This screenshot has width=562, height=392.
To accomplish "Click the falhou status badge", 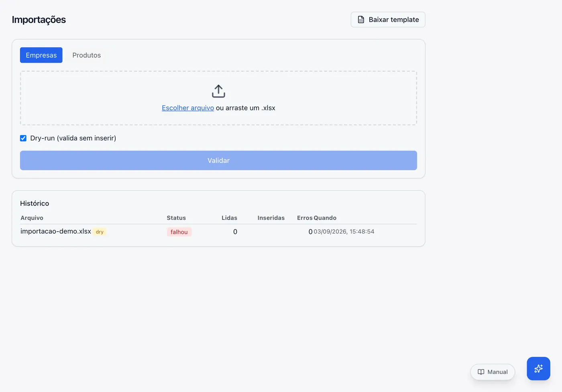I will pyautogui.click(x=179, y=232).
